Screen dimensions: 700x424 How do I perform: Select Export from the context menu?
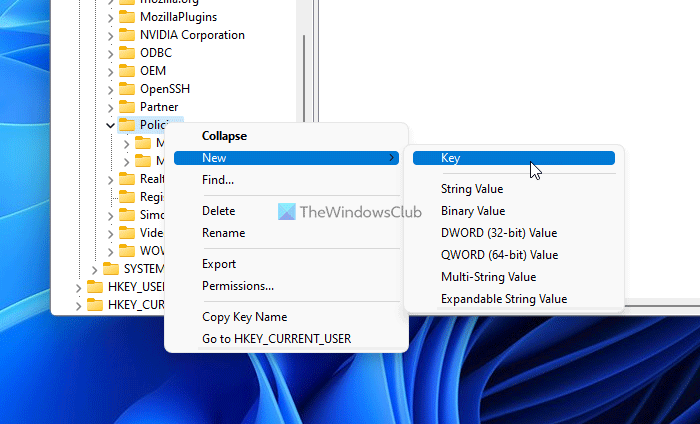click(x=286, y=264)
